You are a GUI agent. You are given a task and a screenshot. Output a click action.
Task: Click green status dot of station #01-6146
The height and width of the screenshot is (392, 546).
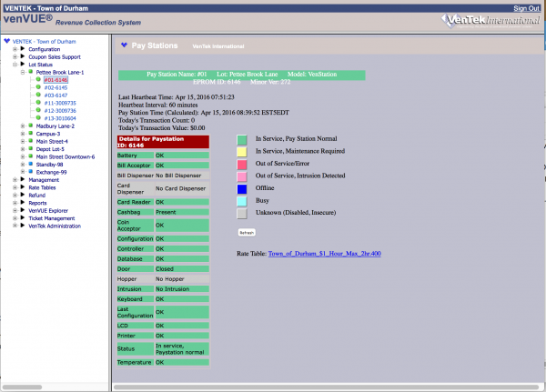(x=38, y=79)
